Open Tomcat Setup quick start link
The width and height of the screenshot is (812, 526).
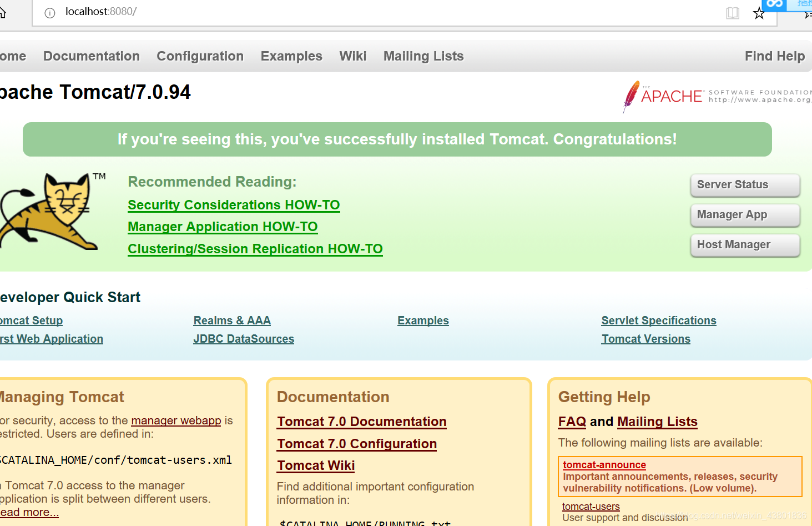click(x=31, y=320)
